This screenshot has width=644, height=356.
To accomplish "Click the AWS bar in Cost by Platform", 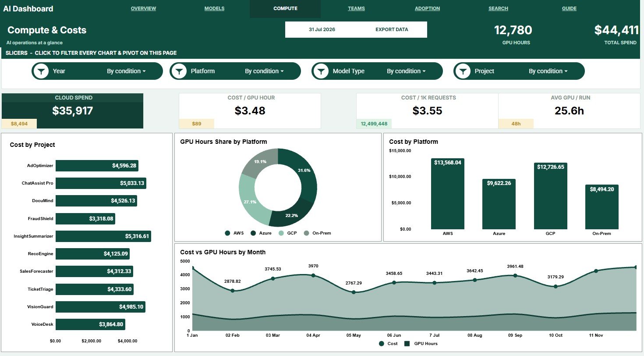I will click(x=447, y=194).
